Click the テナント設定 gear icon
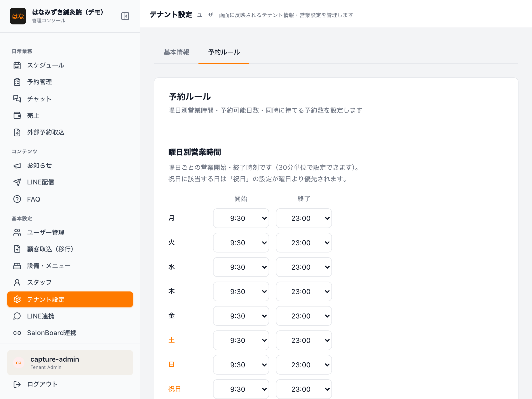 [17, 299]
